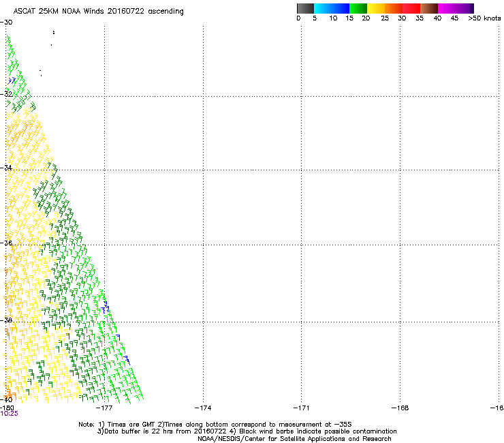Click the orange 25-30 knots color band

pos(394,8)
